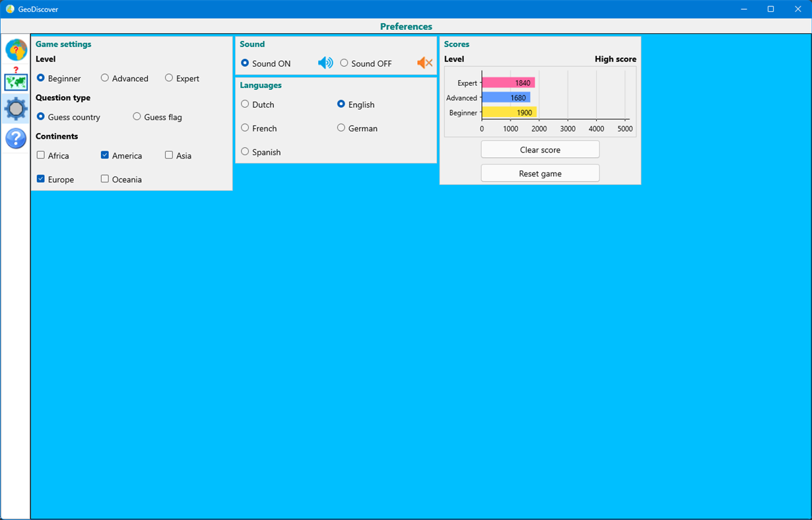The image size is (812, 520).
Task: Enable the Africa continent
Action: 42,155
